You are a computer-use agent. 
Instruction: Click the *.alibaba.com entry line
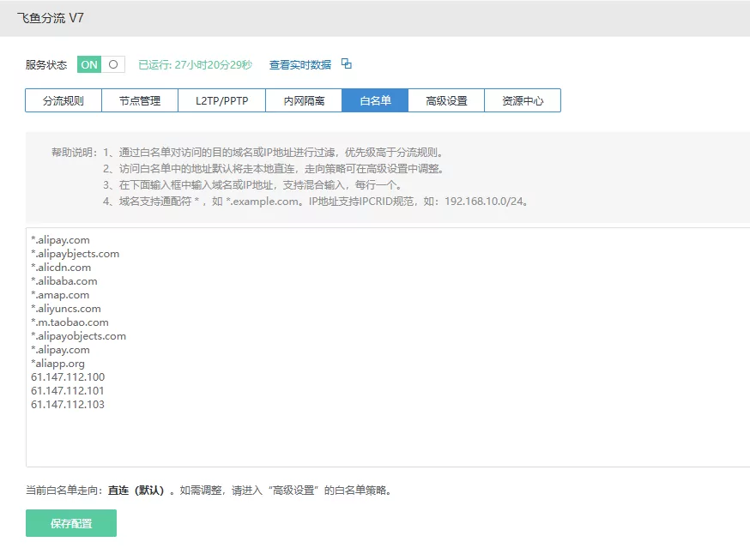pos(64,281)
